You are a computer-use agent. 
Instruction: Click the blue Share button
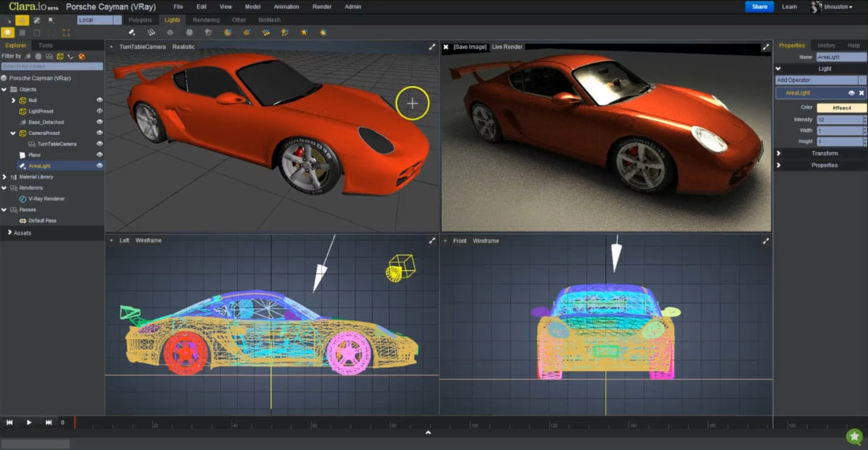tap(759, 6)
